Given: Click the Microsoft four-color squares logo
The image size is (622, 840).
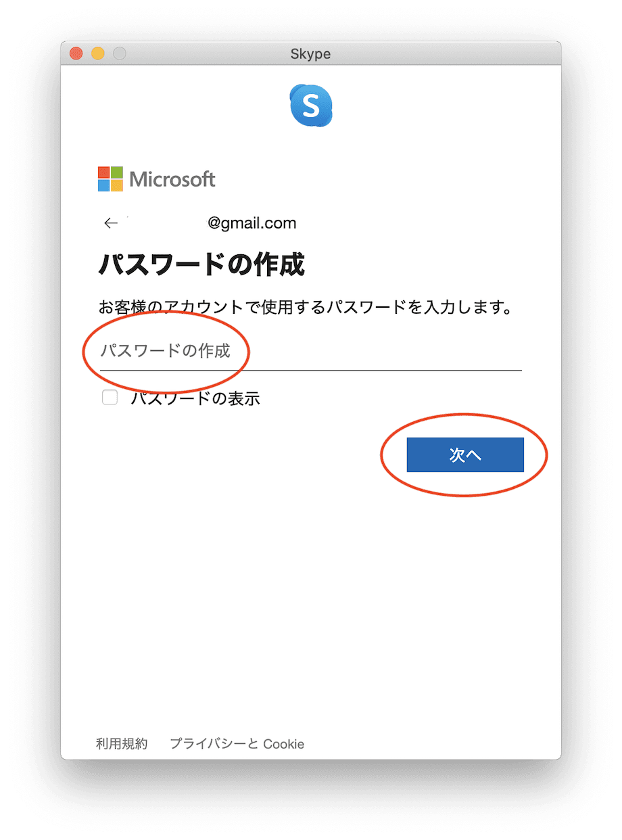Looking at the screenshot, I should coord(110,179).
